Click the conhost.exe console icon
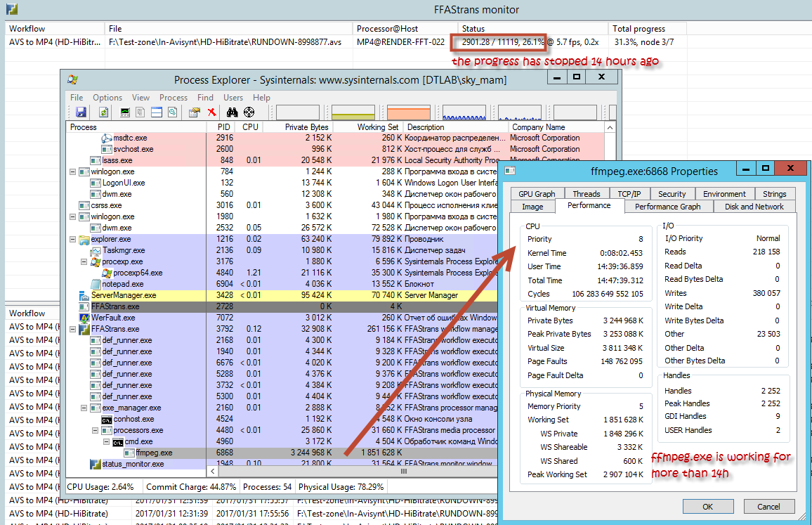This screenshot has width=812, height=525. [107, 420]
